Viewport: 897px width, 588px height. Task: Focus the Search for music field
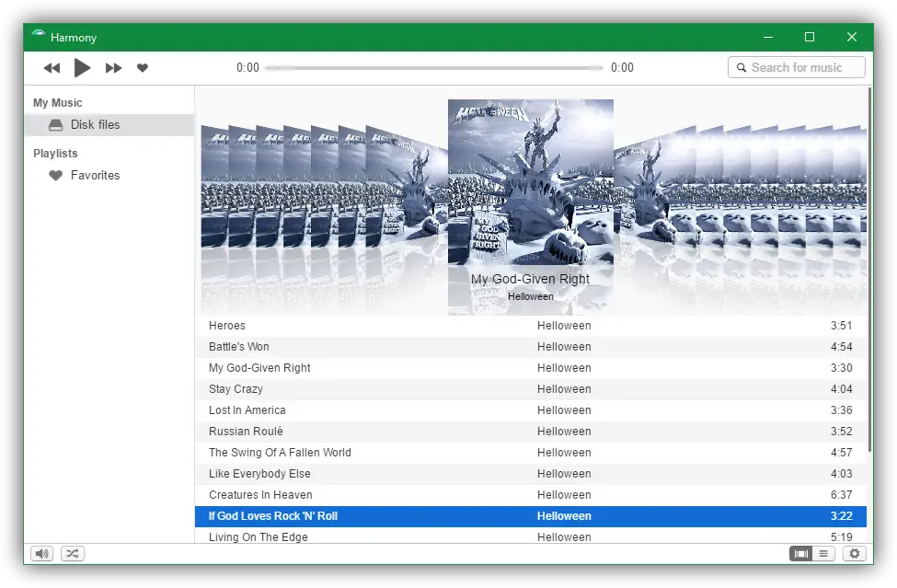click(x=797, y=67)
